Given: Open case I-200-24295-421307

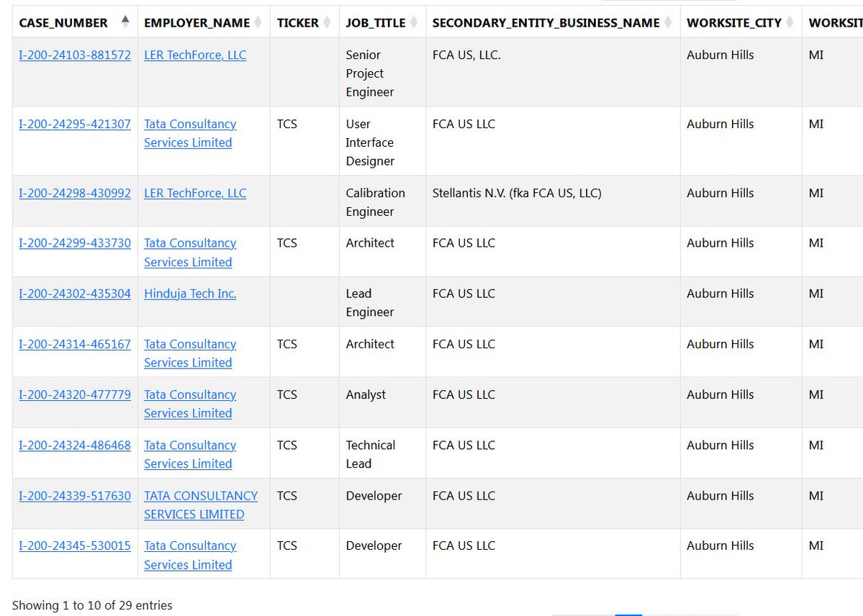Looking at the screenshot, I should point(75,124).
